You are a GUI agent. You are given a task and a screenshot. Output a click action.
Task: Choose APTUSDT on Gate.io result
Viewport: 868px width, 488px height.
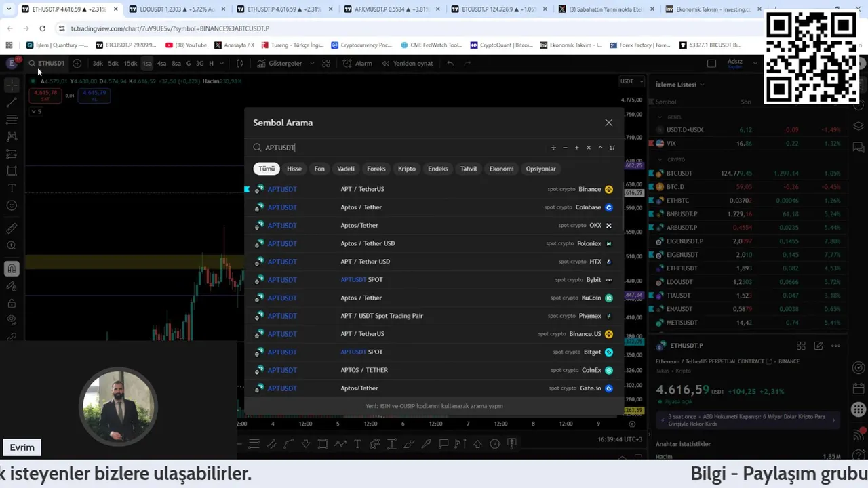[x=434, y=388]
